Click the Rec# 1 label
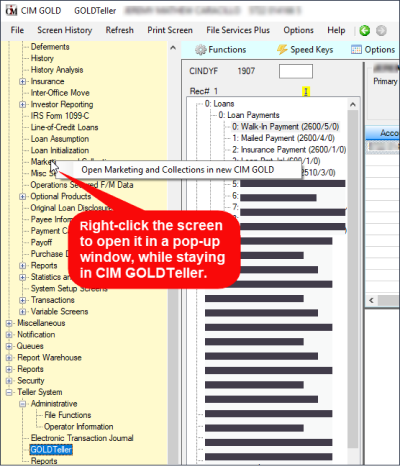Viewport: 400px width, 466px height. (x=204, y=91)
